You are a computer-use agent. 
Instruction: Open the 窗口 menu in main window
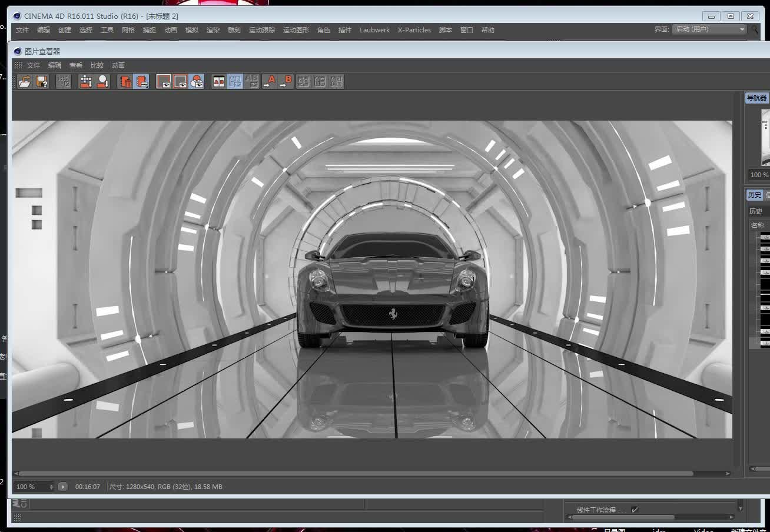[x=467, y=30]
